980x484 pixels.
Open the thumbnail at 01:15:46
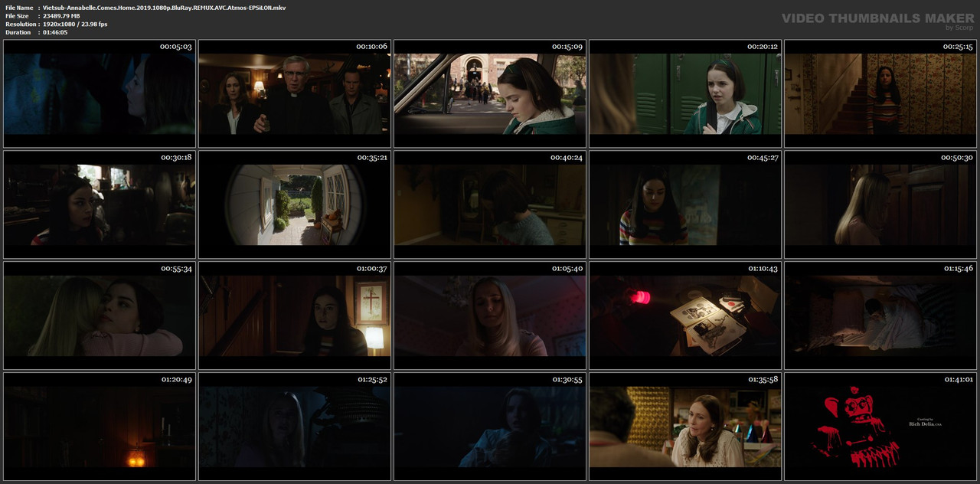(880, 316)
